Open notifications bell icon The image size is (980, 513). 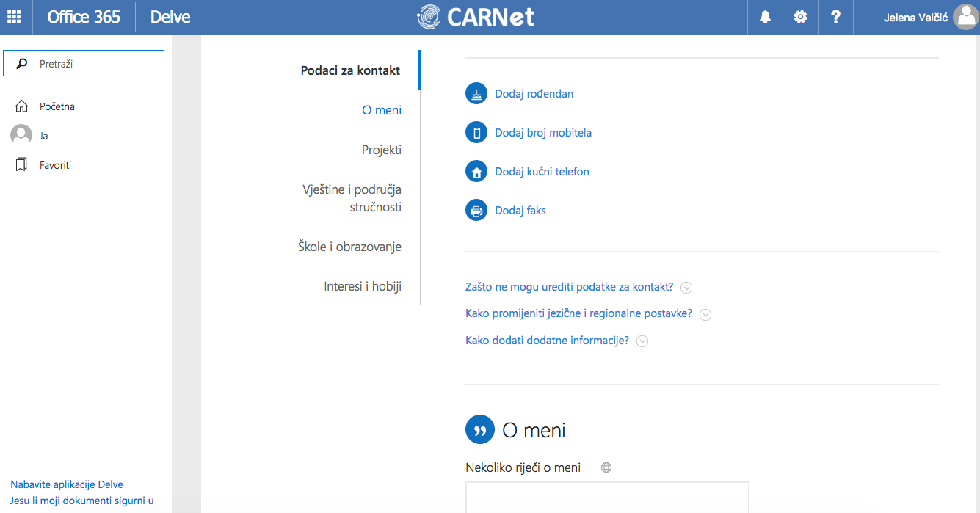(x=765, y=17)
